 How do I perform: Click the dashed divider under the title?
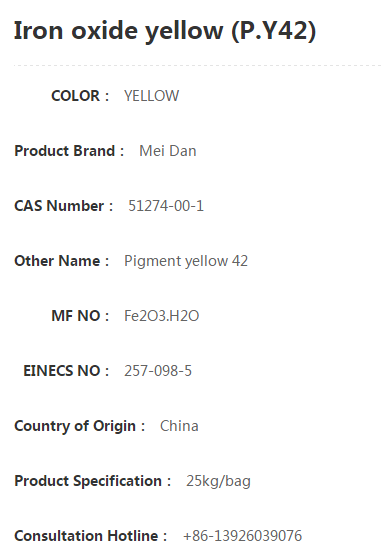(198, 65)
